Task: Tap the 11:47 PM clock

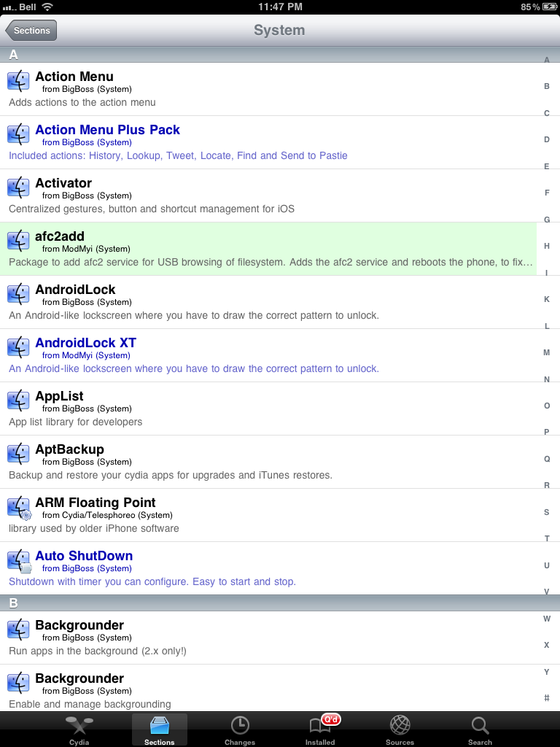Action: pos(280,7)
